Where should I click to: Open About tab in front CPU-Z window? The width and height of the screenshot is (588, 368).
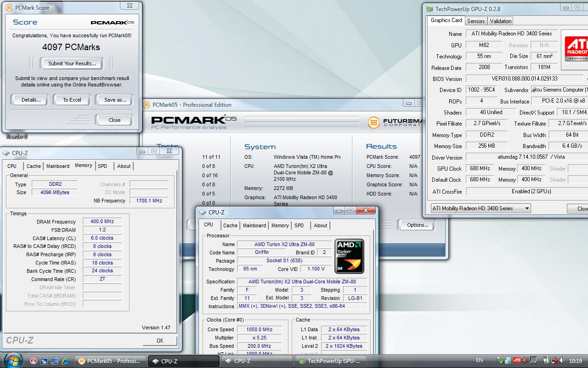320,225
